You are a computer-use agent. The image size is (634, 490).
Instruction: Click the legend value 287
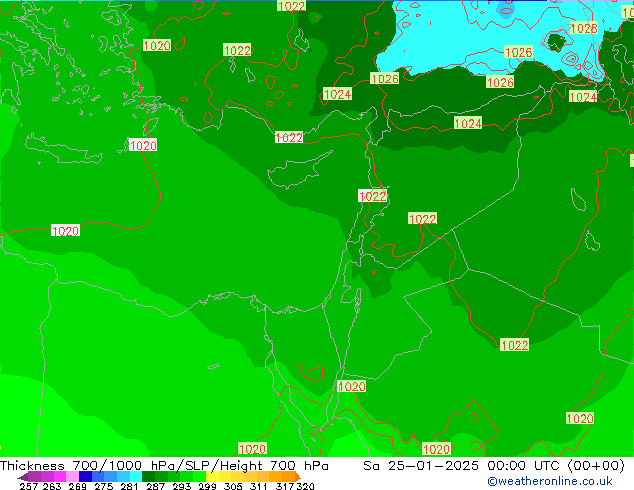(155, 486)
